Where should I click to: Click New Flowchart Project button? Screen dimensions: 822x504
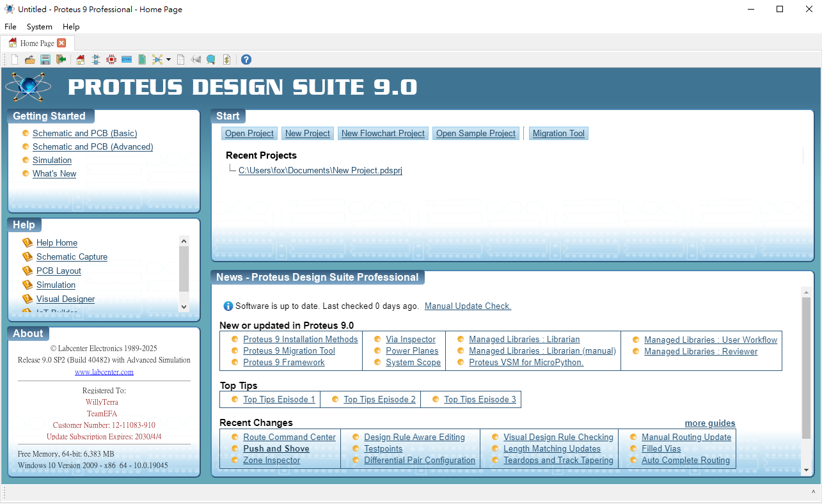383,133
